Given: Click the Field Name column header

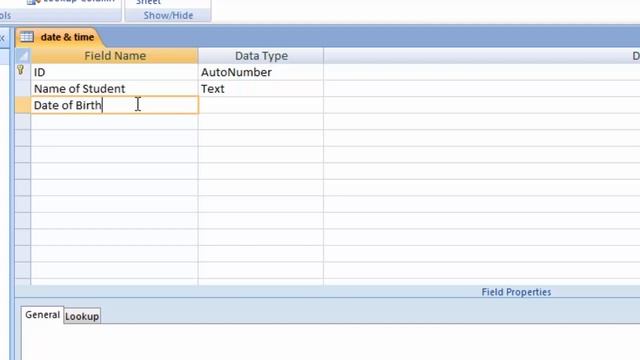Looking at the screenshot, I should click(115, 56).
